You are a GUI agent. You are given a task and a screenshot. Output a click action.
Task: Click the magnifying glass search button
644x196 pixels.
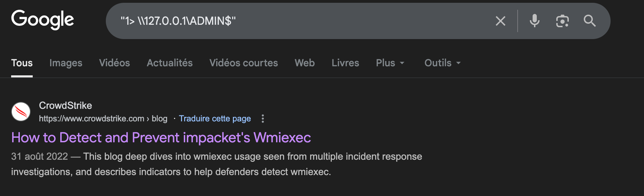tap(589, 21)
